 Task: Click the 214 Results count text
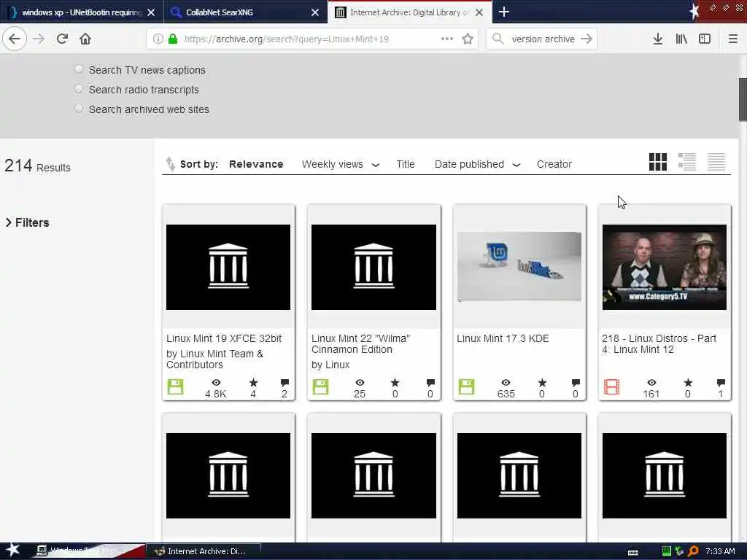click(37, 166)
